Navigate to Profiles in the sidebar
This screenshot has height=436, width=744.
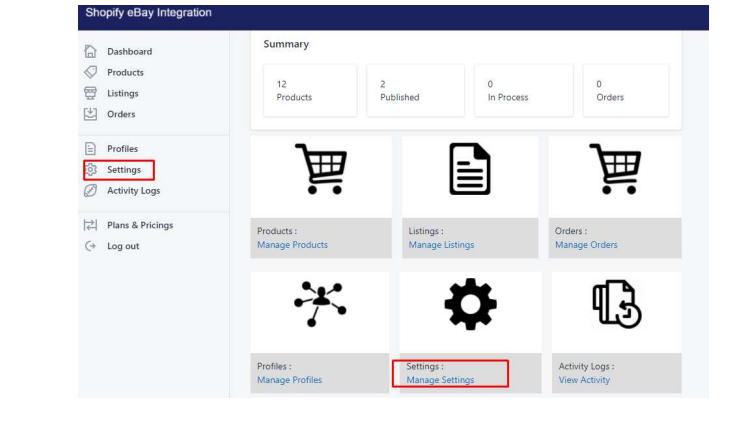(x=122, y=148)
